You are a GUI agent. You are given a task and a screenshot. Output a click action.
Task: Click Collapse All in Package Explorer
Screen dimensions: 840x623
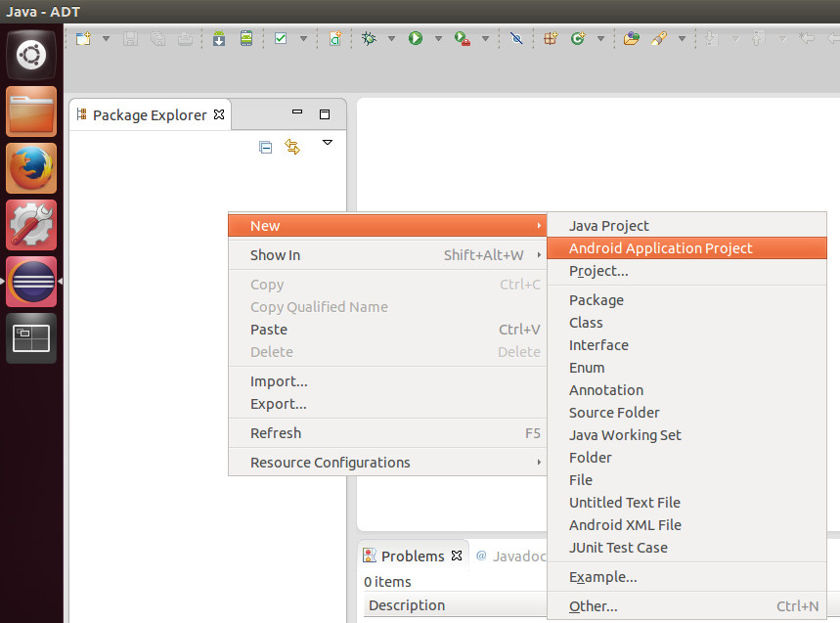[265, 147]
